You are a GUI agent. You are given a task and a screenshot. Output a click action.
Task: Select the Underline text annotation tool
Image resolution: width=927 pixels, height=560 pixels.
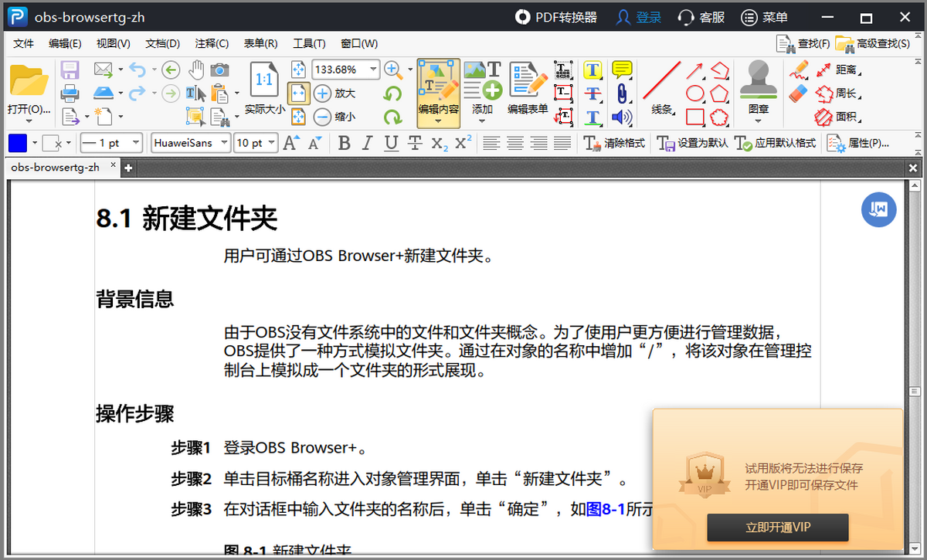coord(593,117)
